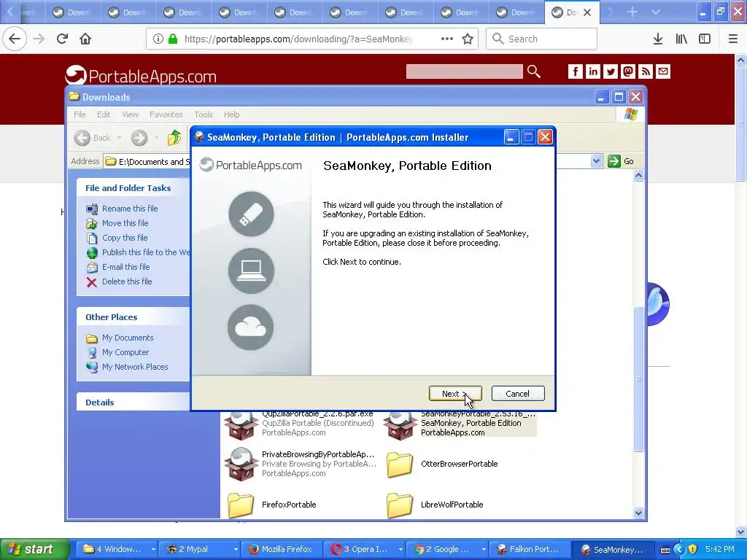Click the laptop icon in installer sidebar
The width and height of the screenshot is (747, 560).
[x=251, y=271]
